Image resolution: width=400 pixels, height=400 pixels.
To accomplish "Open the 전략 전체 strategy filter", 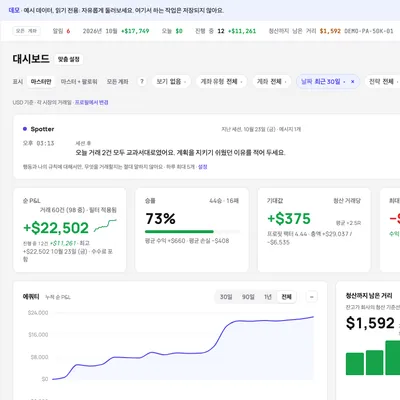I will pos(382,82).
